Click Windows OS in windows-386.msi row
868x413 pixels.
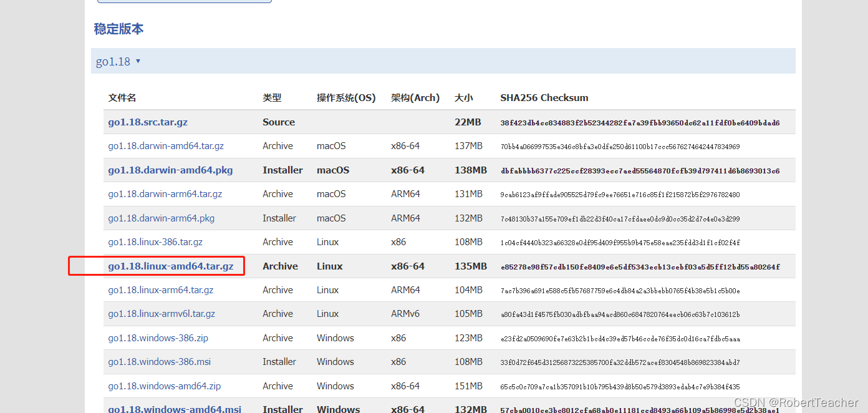(335, 362)
